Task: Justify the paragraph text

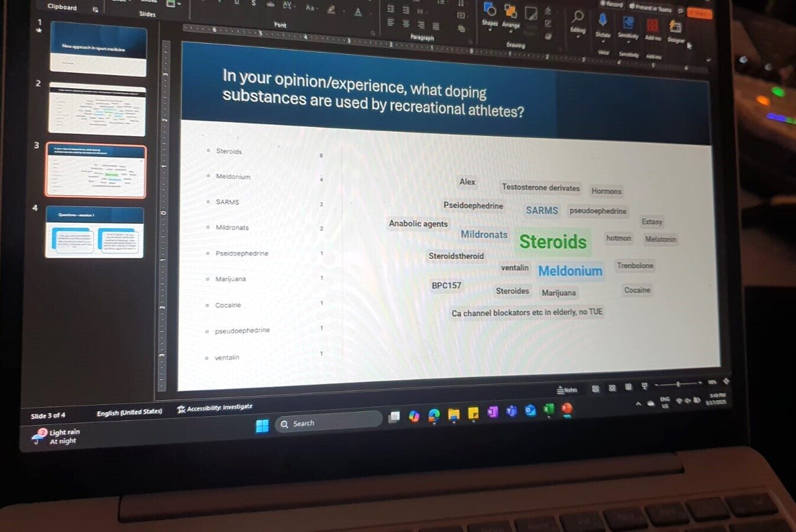Action: click(436, 26)
